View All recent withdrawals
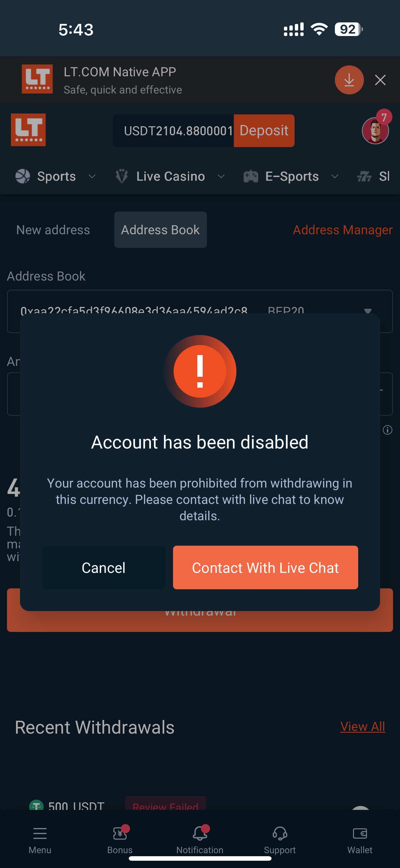 pyautogui.click(x=362, y=726)
